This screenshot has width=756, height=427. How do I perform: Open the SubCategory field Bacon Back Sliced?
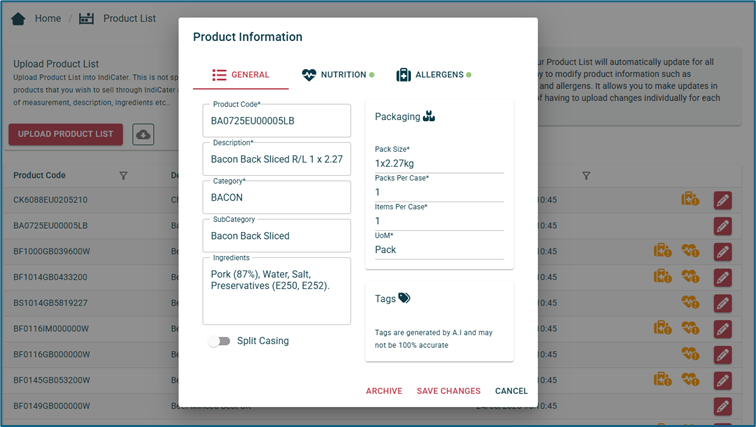(x=277, y=236)
